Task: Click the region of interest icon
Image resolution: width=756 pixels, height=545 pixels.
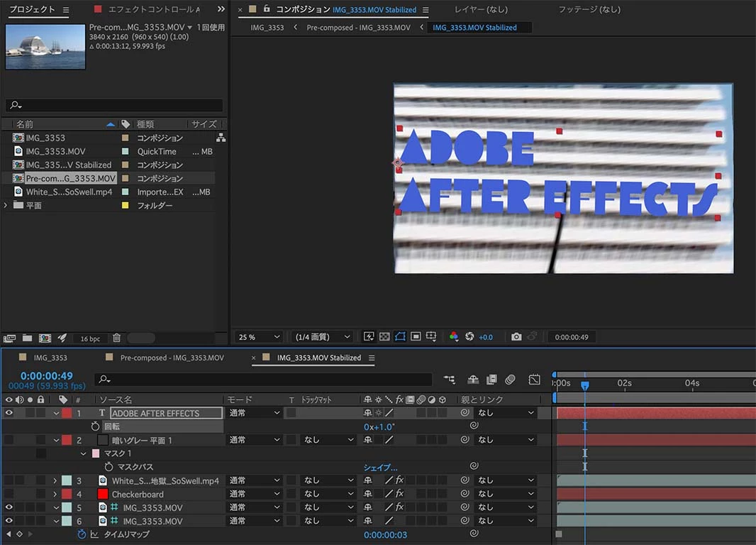Action: point(416,336)
